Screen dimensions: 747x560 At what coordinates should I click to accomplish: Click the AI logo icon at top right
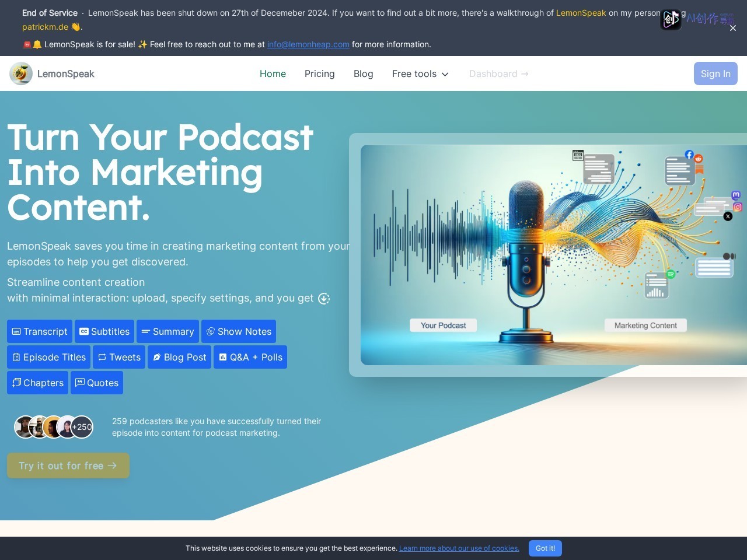671,19
